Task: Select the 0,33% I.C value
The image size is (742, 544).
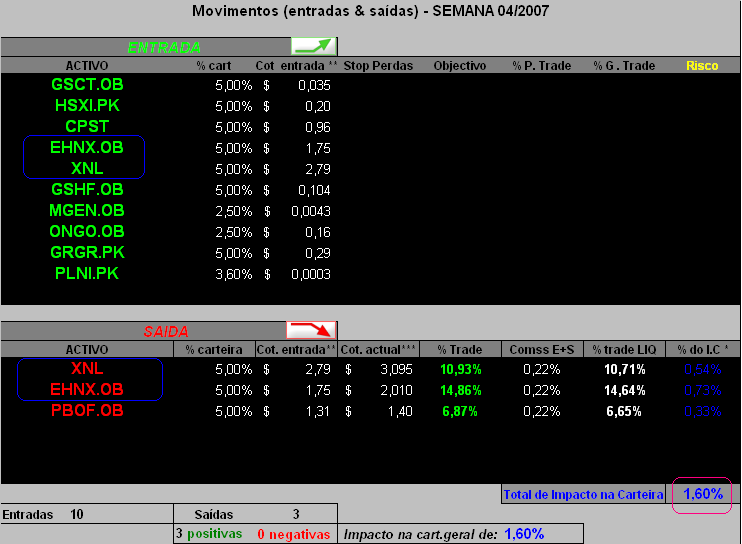Action: 703,411
